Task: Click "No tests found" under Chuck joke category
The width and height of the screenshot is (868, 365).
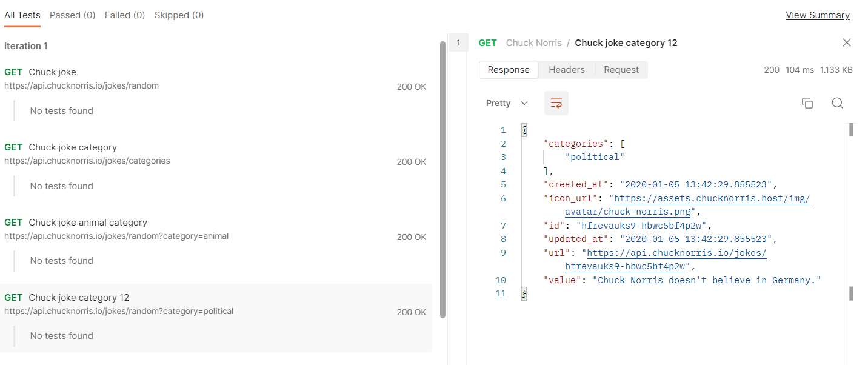Action: (x=62, y=186)
